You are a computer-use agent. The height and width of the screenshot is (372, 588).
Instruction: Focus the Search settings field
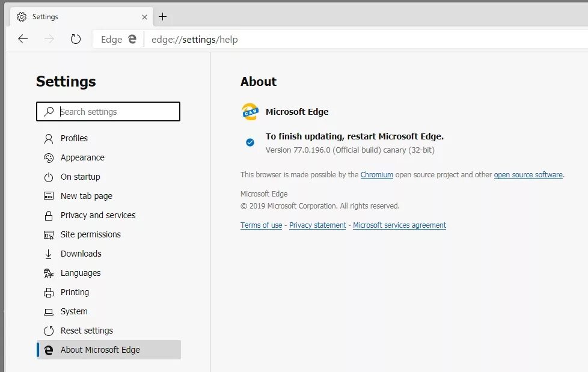(x=108, y=111)
